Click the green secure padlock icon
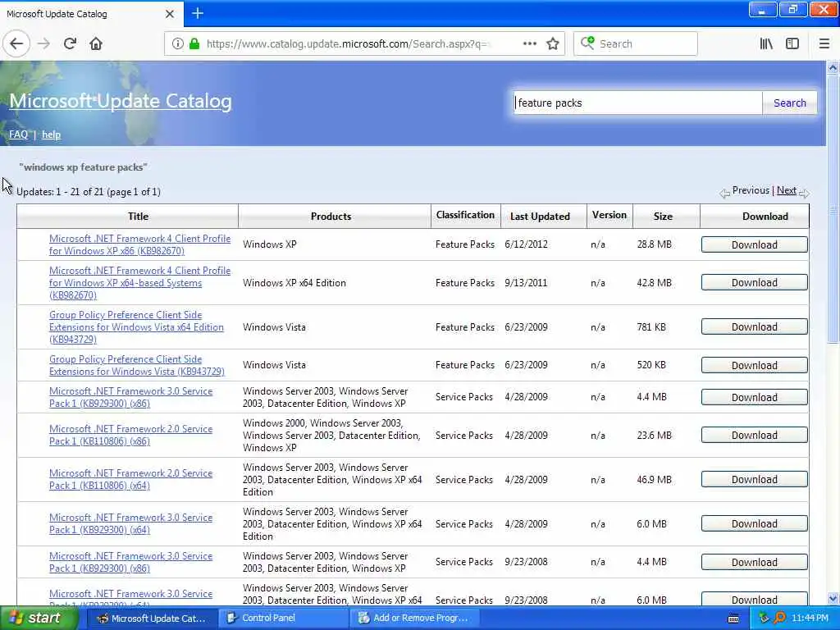This screenshot has width=840, height=630. tap(194, 44)
